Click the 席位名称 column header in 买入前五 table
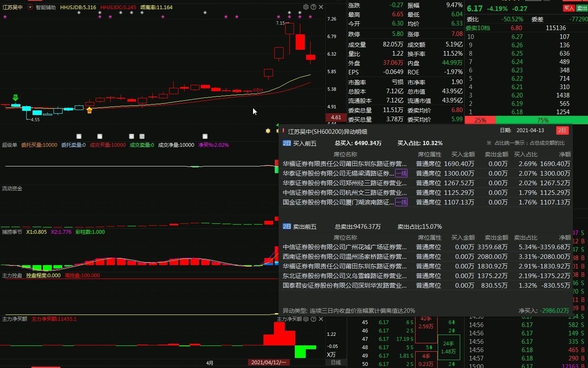This screenshot has width=588, height=368. [x=345, y=154]
